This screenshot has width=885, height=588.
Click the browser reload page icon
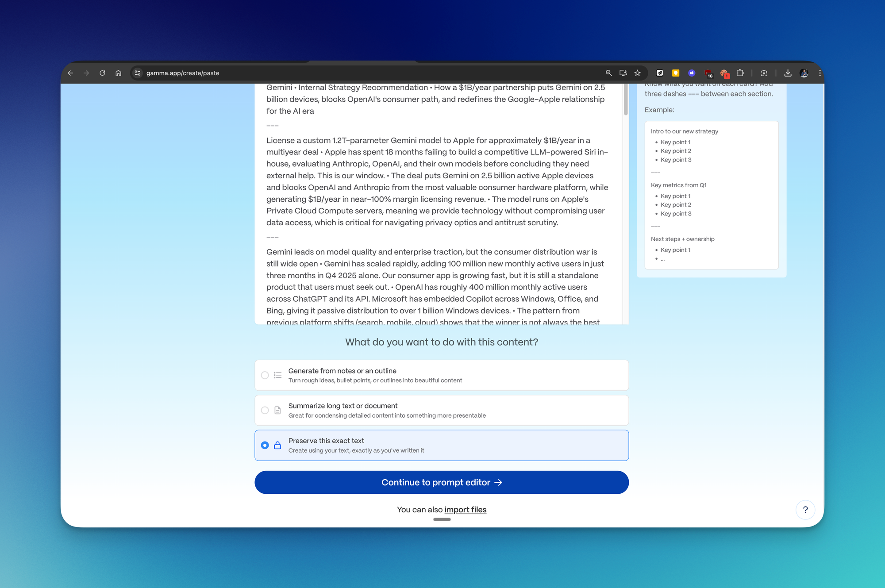point(102,73)
